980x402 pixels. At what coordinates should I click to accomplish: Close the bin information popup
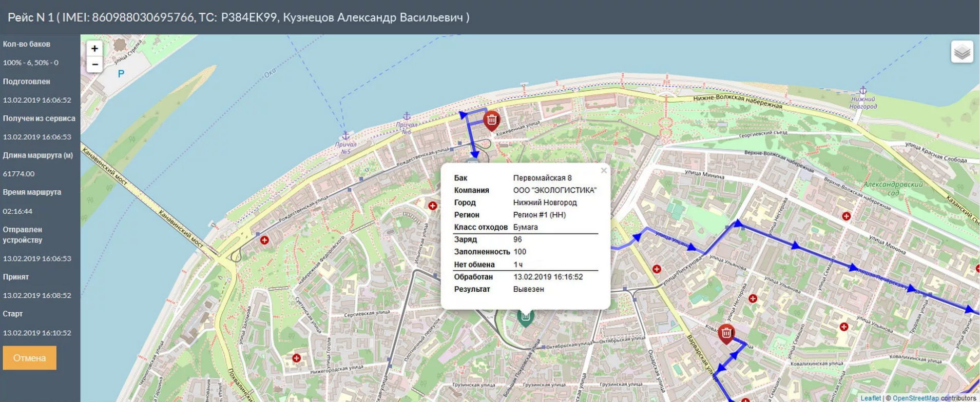(x=604, y=170)
